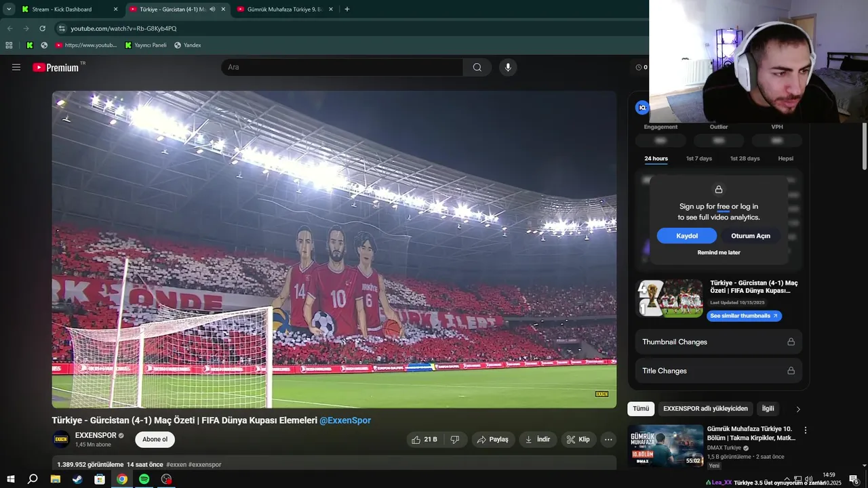868x488 pixels.
Task: Click lock icon beside Thumbnail Changes
Action: [791, 342]
